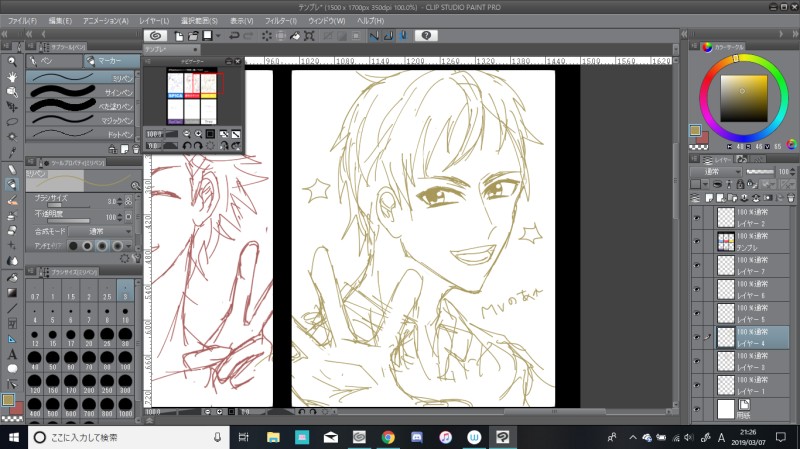Hide レイヤー 4 using the eye icon
The width and height of the screenshot is (800, 449).
point(696,337)
